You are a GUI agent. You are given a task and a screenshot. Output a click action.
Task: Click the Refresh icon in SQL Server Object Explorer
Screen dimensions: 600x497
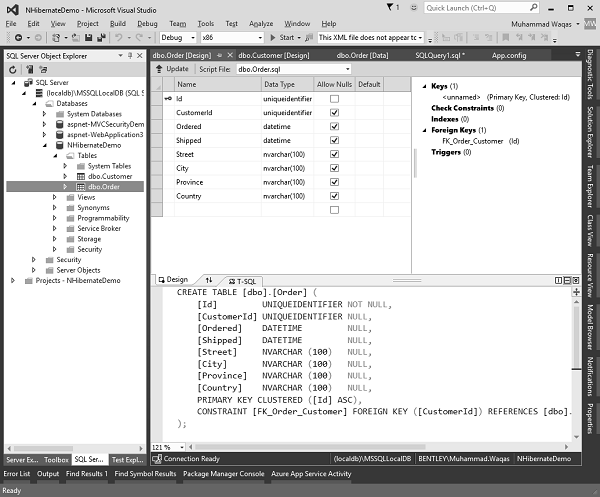tap(12, 69)
